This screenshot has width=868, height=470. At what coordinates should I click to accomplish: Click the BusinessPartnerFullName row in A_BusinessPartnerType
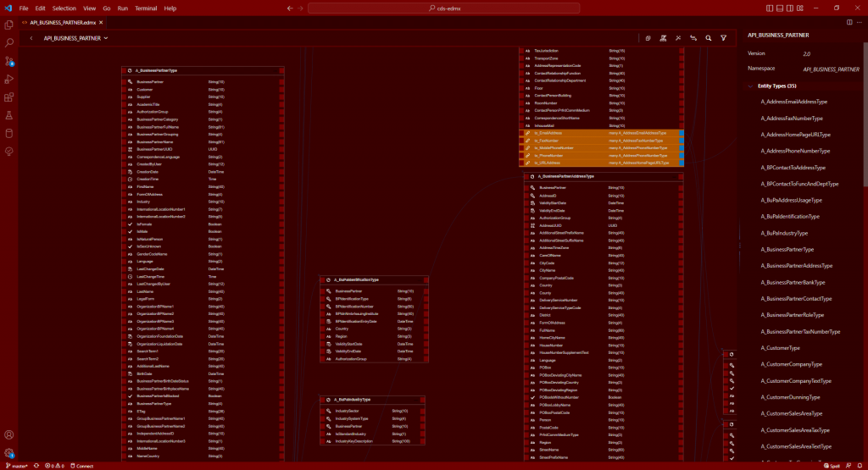203,127
